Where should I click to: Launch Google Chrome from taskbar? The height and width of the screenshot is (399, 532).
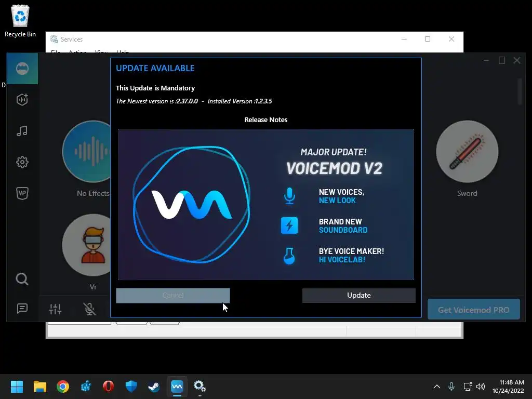[63, 387]
